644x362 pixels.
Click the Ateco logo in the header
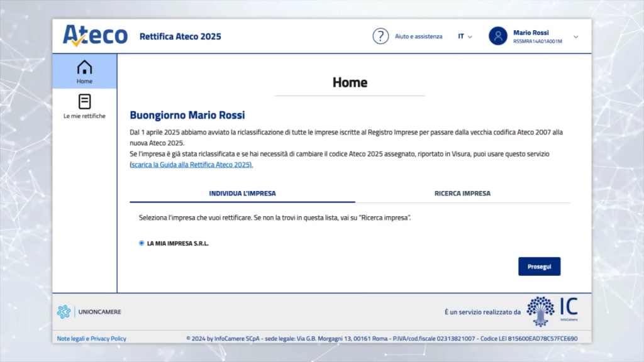click(x=95, y=36)
